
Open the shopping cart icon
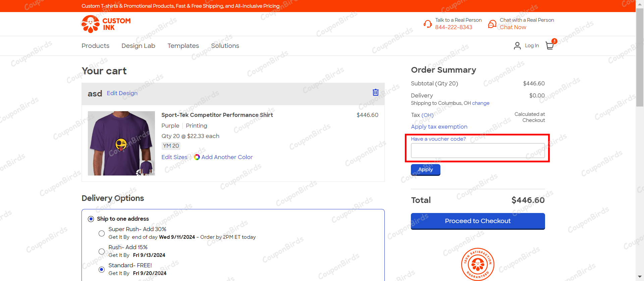[x=550, y=45]
